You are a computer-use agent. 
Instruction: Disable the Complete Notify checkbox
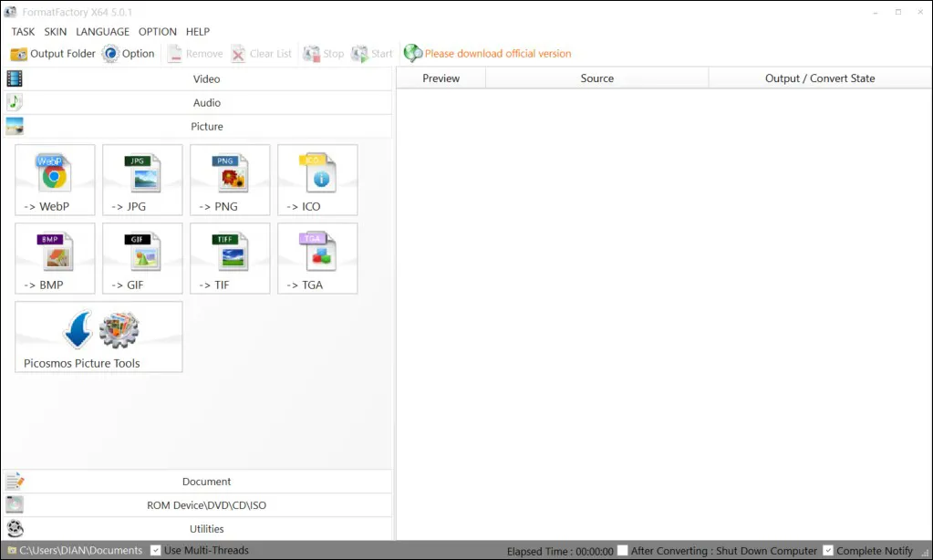(828, 550)
